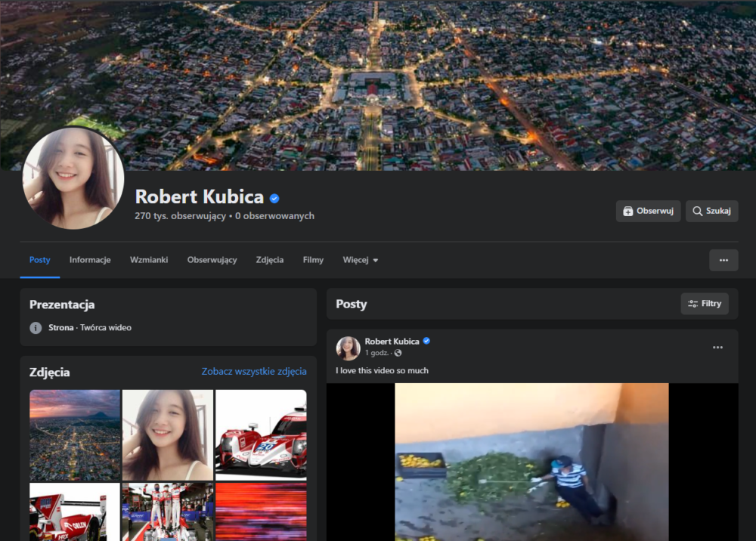The width and height of the screenshot is (756, 541).
Task: Click the verified badge in the post header
Action: tap(426, 341)
